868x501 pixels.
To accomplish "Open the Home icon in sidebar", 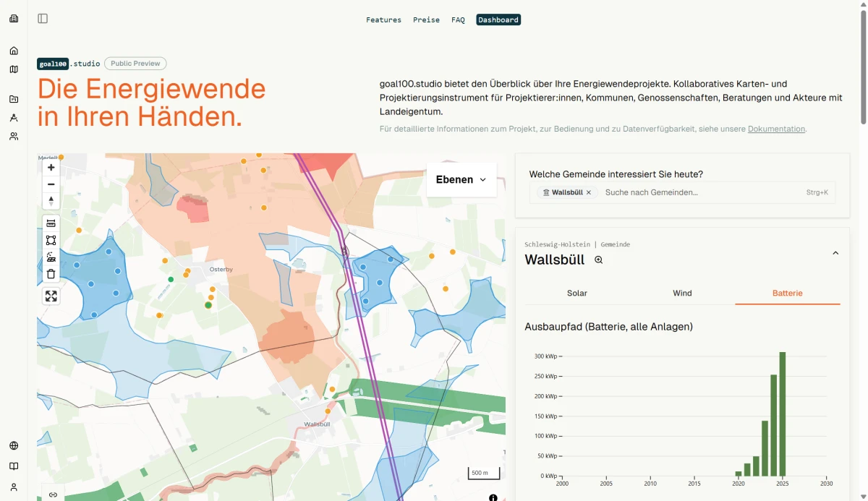I will [14, 51].
